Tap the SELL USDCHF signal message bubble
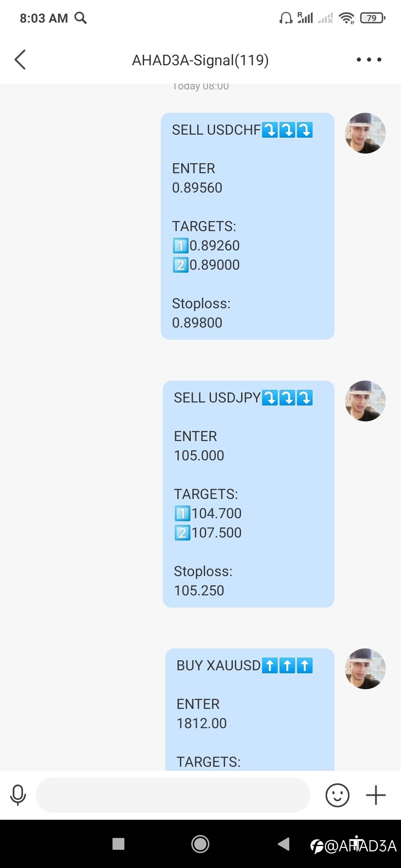This screenshot has height=868, width=401. [247, 226]
